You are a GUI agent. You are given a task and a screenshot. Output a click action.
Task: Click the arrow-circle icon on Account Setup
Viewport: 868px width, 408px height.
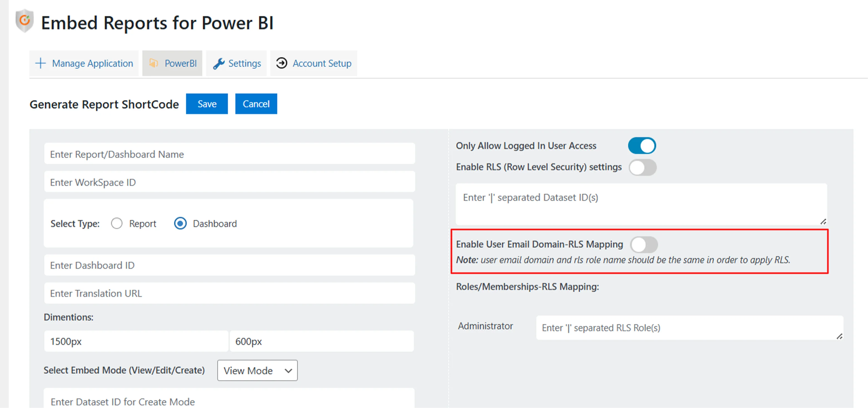point(282,63)
